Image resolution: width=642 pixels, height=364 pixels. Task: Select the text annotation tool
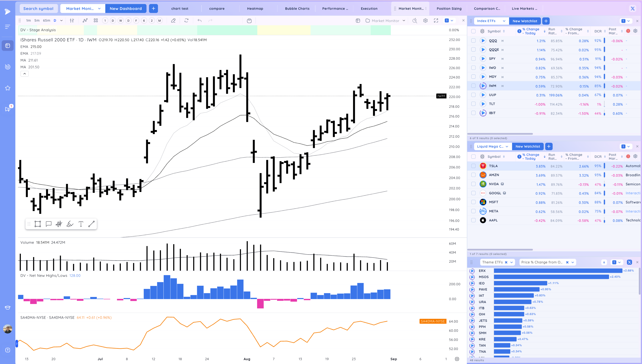[81, 224]
